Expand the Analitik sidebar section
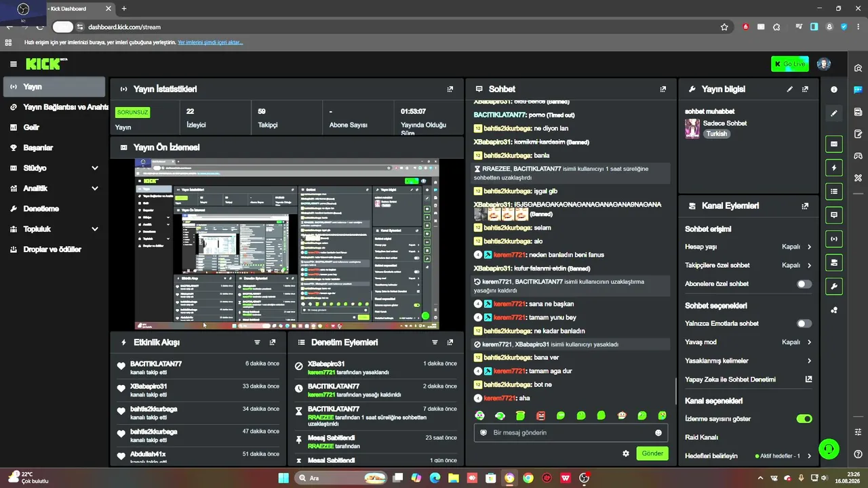This screenshot has height=488, width=868. click(x=54, y=188)
